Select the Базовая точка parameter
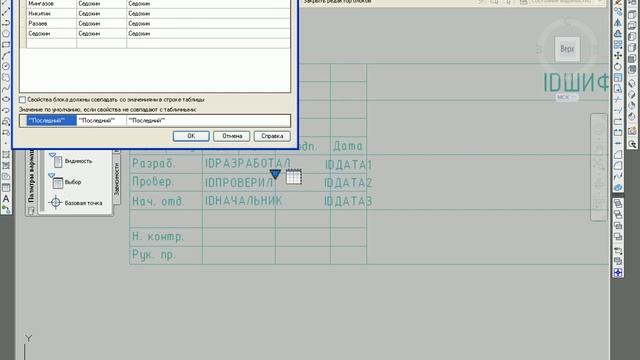This screenshot has width=640, height=360. 76,202
